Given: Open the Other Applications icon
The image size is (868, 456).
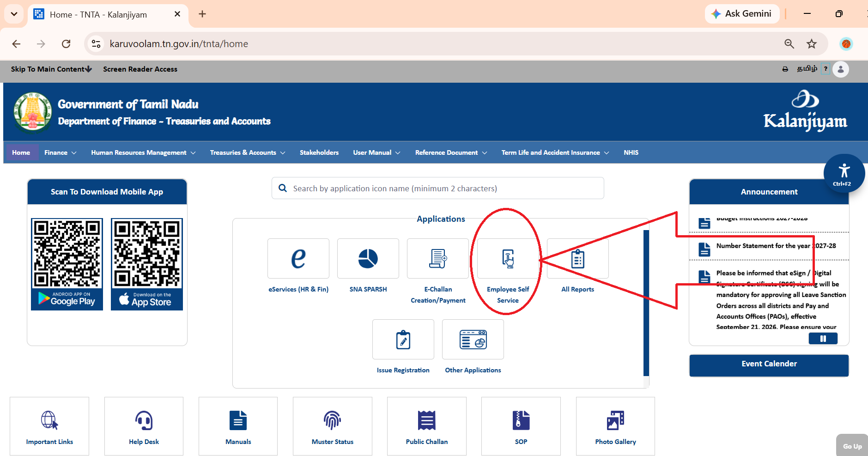Looking at the screenshot, I should point(473,340).
